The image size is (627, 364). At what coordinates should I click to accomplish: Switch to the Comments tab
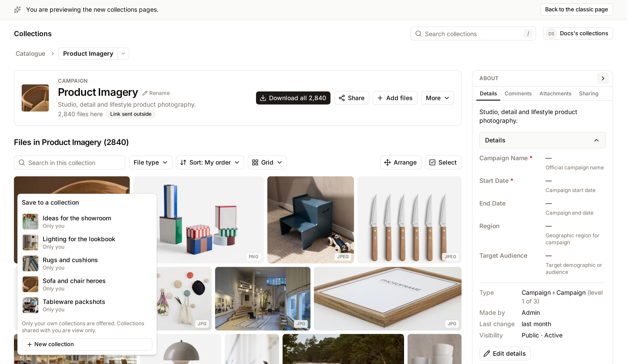click(518, 94)
